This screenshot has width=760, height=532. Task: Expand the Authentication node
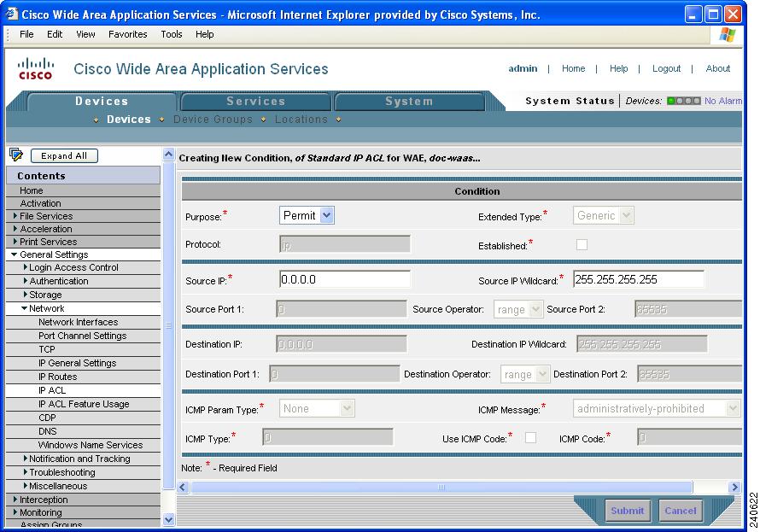click(x=26, y=281)
